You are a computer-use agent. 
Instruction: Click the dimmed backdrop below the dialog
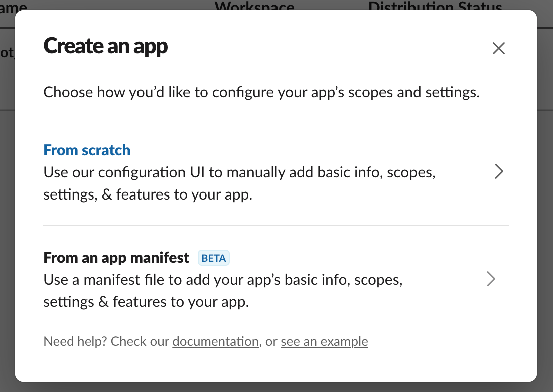pos(276,387)
